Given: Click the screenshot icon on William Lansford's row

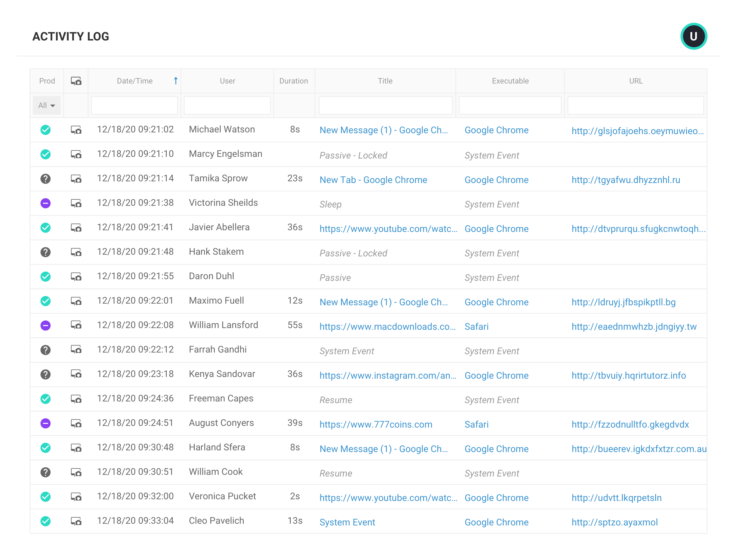Looking at the screenshot, I should click(x=76, y=326).
